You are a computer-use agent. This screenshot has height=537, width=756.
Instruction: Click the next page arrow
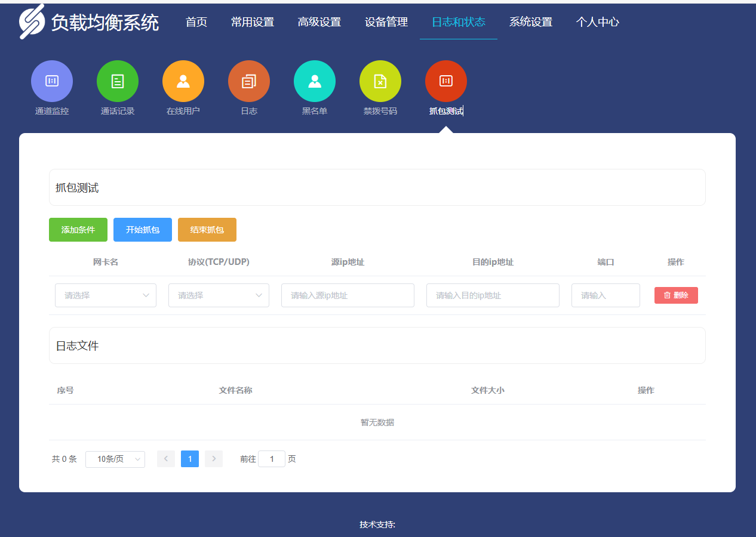214,459
